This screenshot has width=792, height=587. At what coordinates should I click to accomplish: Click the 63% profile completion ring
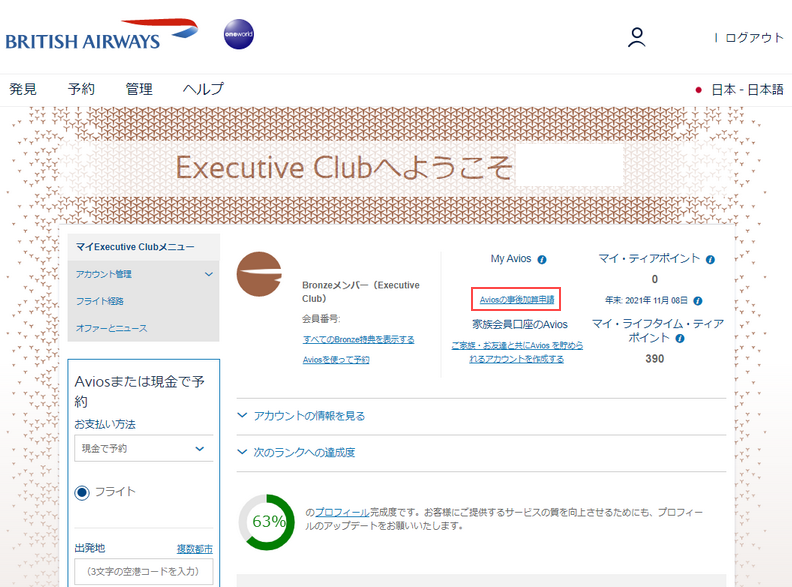pos(266,522)
